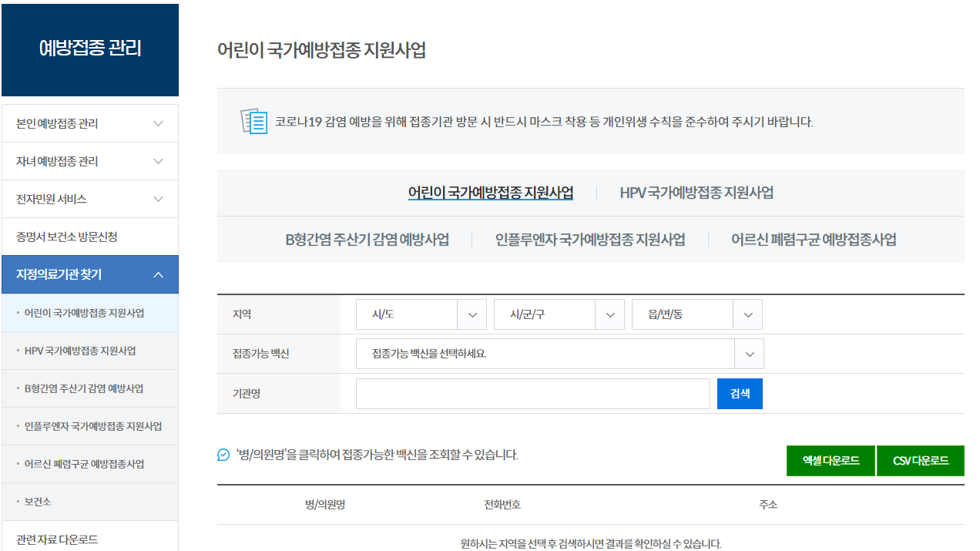Click the 엑셀 다운로드 button
Screen dimensions: 980x551
831,461
